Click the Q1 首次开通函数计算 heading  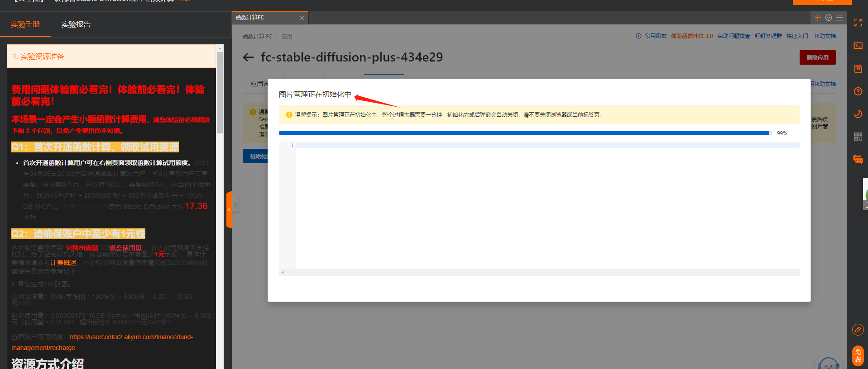[x=95, y=147]
